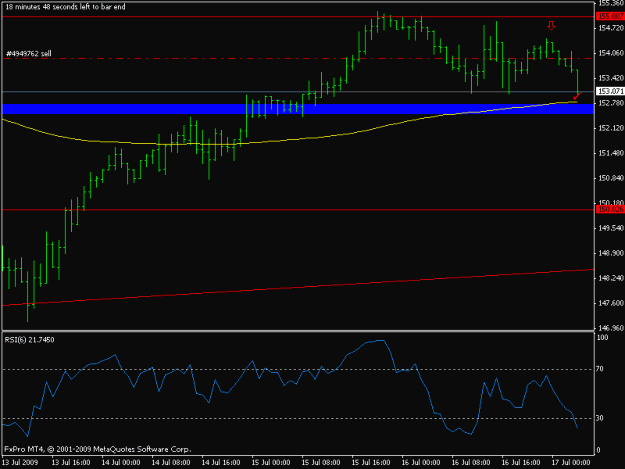The width and height of the screenshot is (625, 469).
Task: Click the RSI 70 level label
Action: (599, 369)
